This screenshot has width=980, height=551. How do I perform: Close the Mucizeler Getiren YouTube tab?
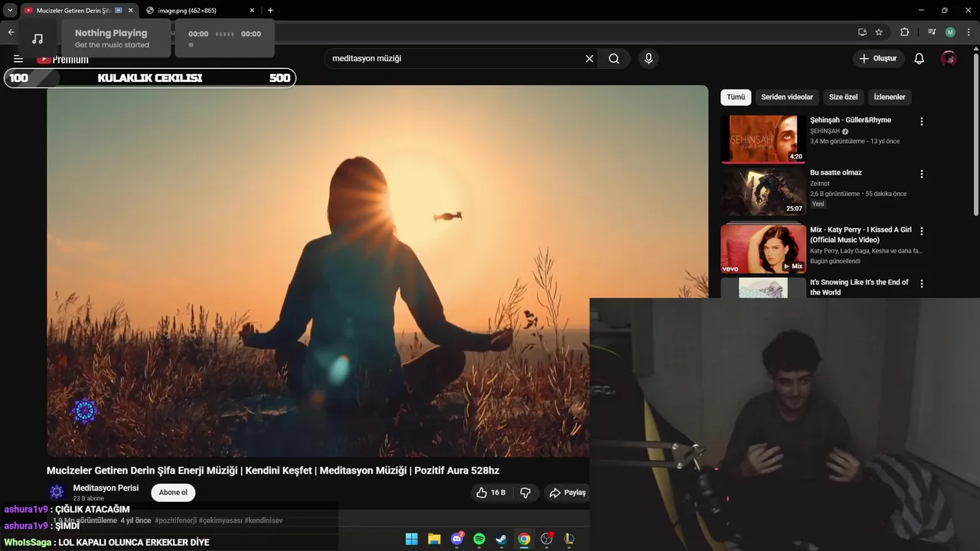tap(130, 11)
